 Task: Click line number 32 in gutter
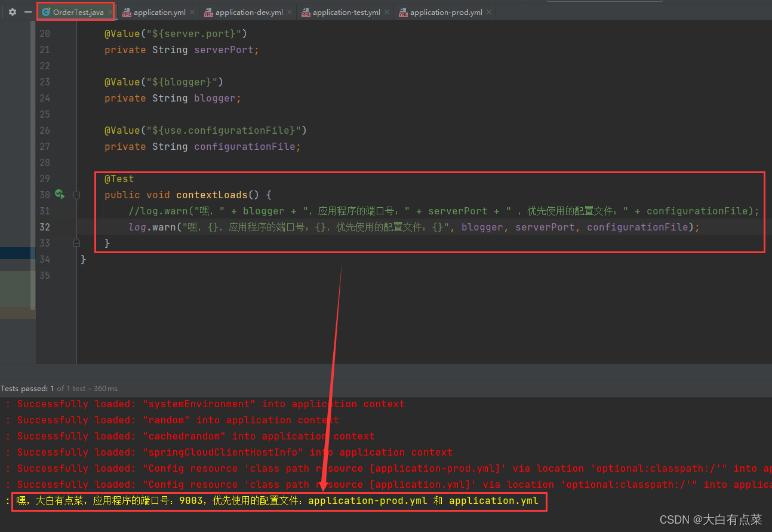(45, 227)
